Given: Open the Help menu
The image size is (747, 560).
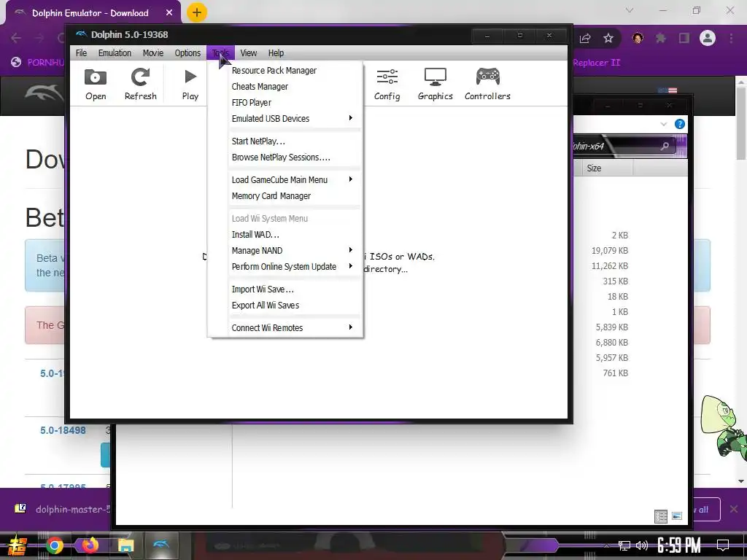Looking at the screenshot, I should coord(276,52).
